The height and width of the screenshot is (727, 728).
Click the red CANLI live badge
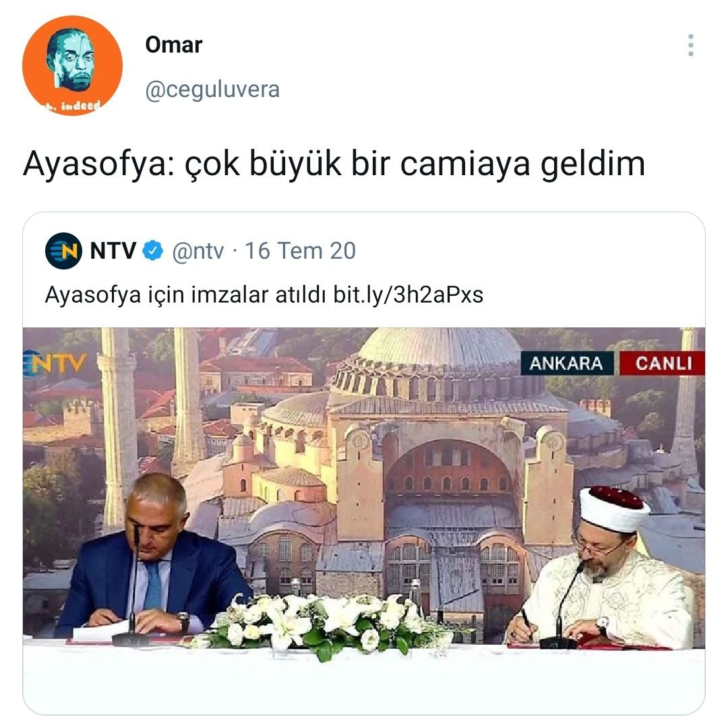point(663,363)
